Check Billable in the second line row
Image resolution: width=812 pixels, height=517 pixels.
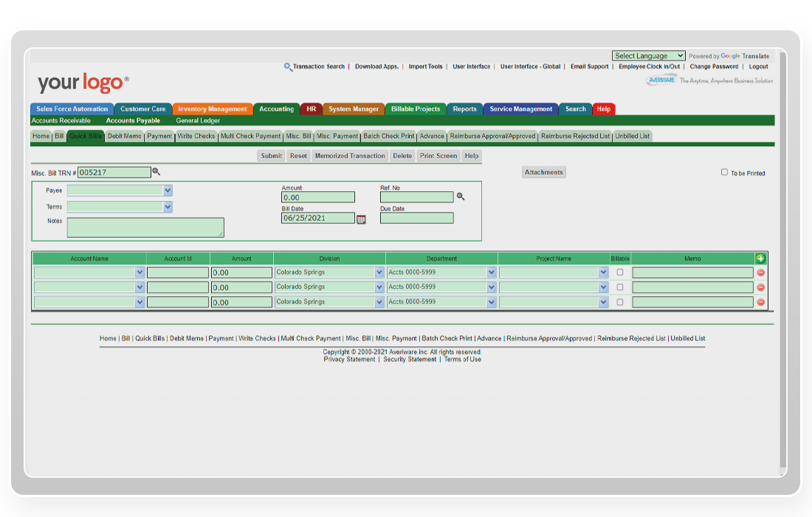tap(620, 287)
